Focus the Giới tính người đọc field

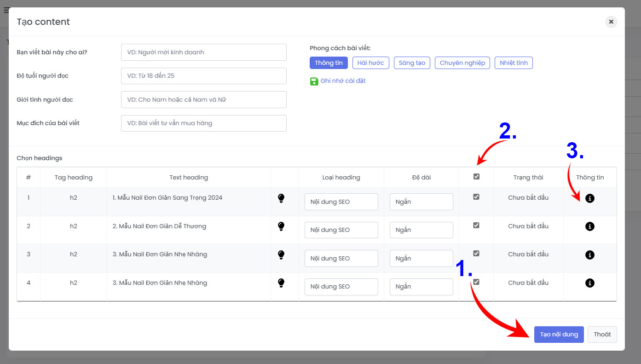pos(204,100)
